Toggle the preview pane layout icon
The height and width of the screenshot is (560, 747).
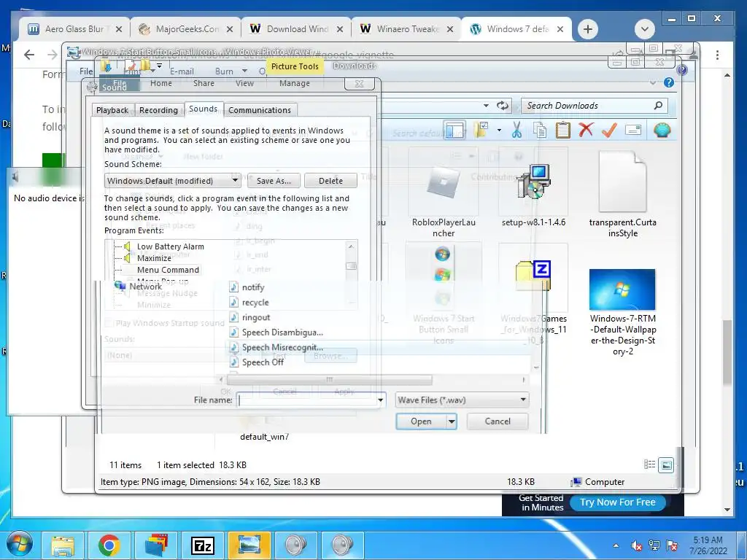[x=455, y=130]
